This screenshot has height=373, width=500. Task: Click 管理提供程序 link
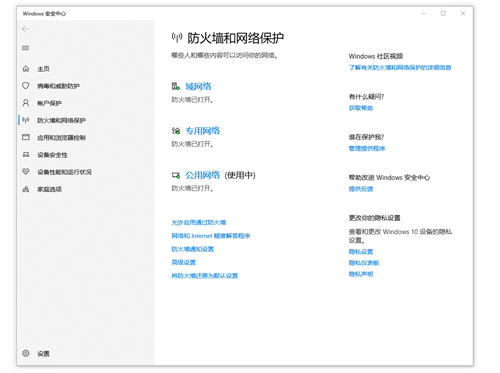367,148
